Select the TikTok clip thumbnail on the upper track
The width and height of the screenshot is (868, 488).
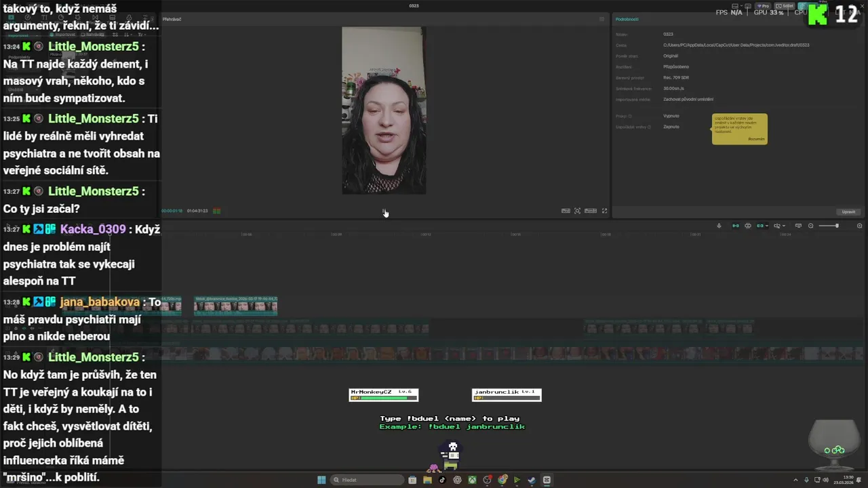point(235,306)
